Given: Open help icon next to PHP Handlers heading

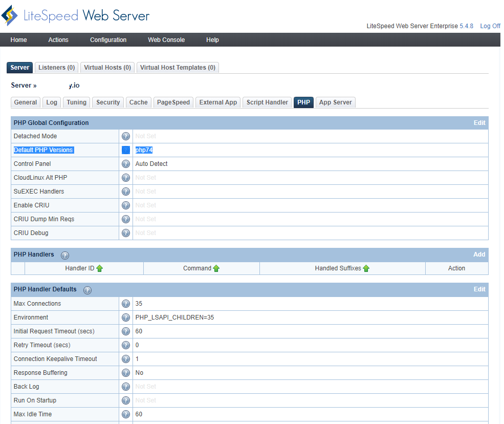Looking at the screenshot, I should (x=65, y=255).
